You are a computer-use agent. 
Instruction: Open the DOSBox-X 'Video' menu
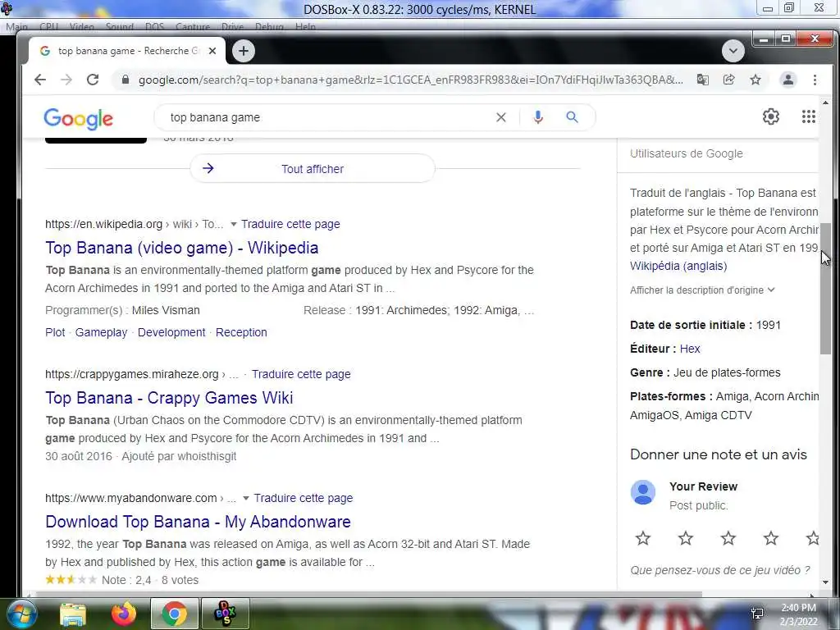82,27
